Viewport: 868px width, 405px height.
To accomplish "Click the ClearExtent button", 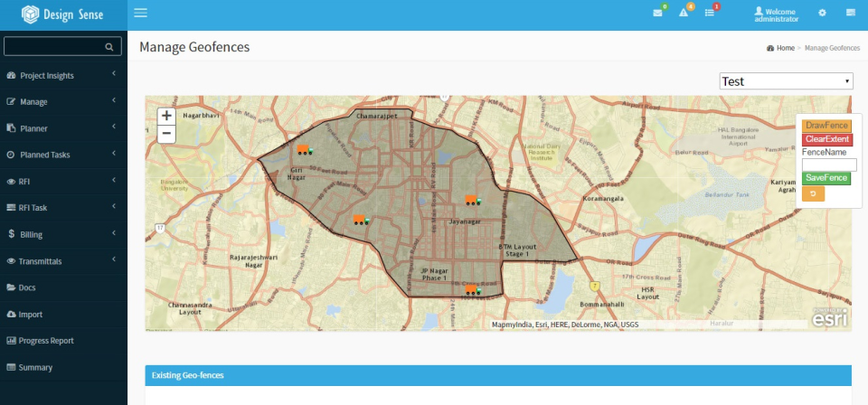I will 827,139.
